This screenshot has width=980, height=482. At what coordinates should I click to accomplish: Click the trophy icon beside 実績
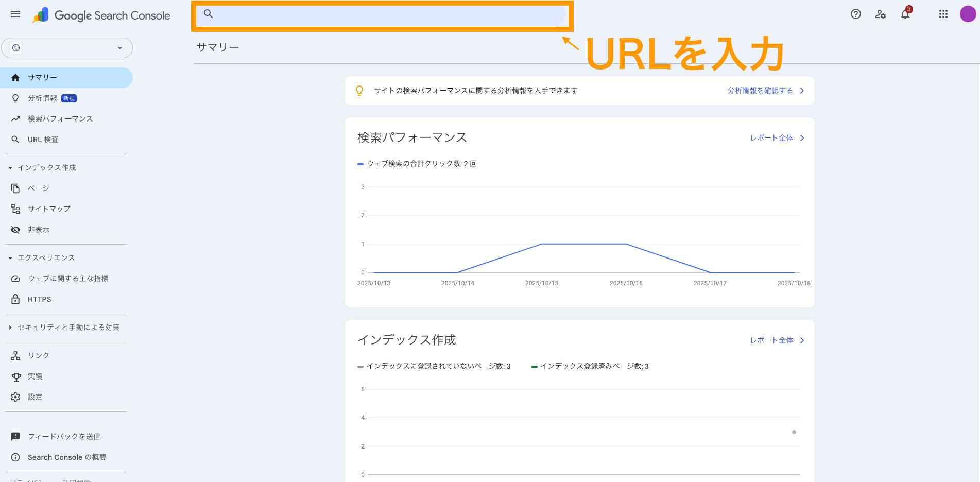tap(16, 376)
